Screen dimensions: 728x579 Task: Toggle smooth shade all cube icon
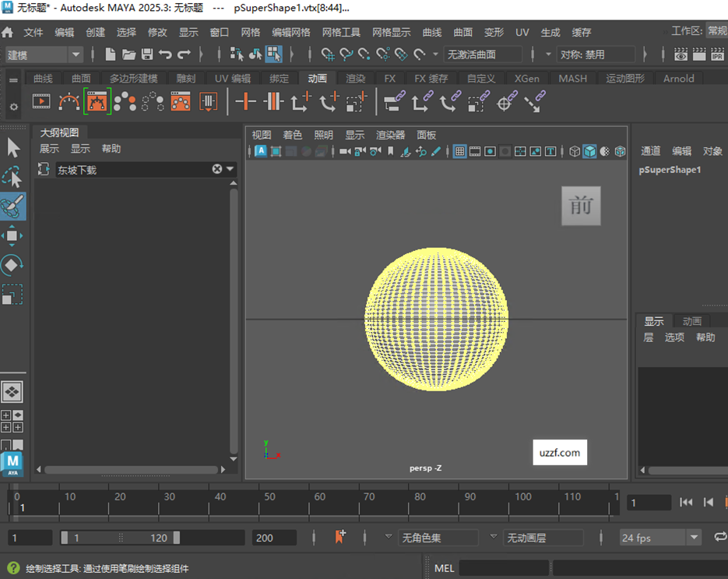pos(589,151)
